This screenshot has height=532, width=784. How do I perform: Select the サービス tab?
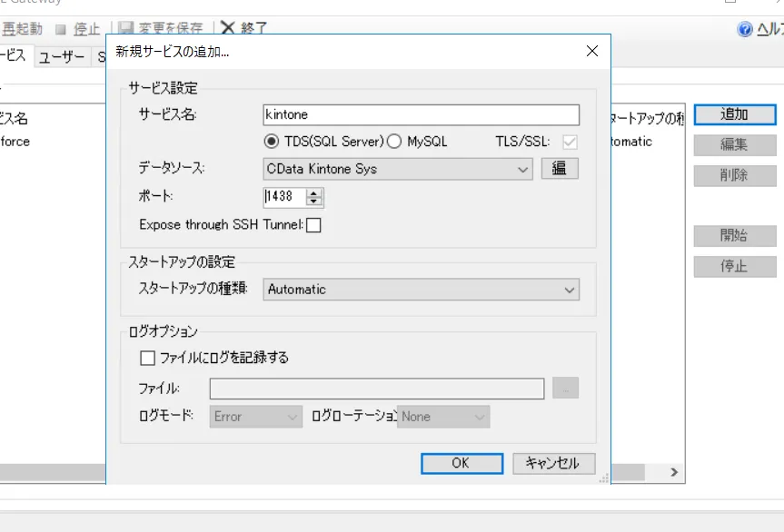pos(13,56)
